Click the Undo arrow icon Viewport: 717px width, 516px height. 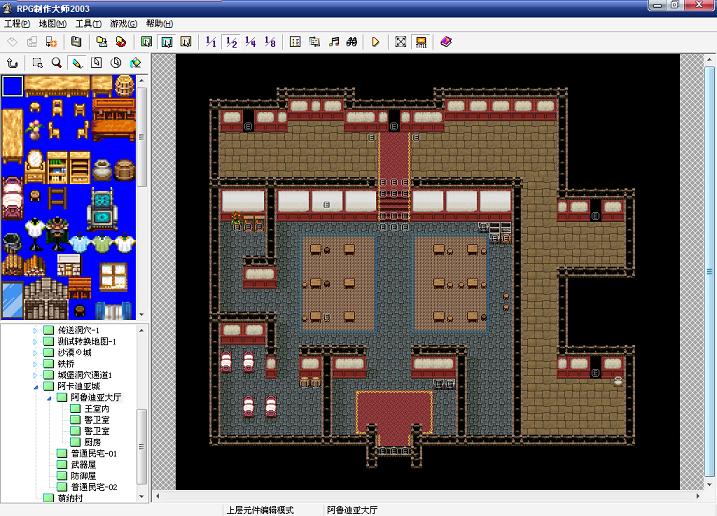(12, 63)
